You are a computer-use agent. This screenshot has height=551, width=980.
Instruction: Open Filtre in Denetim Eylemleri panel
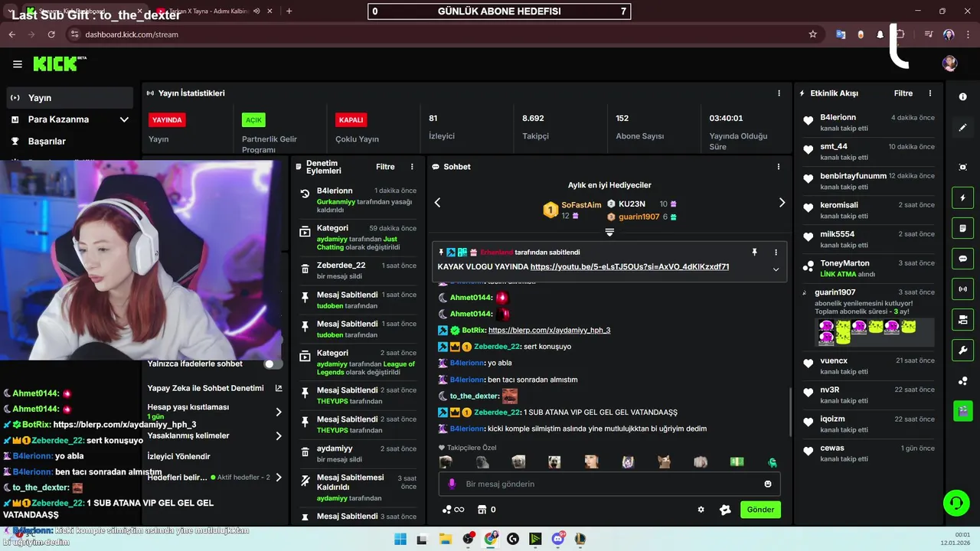[385, 167]
